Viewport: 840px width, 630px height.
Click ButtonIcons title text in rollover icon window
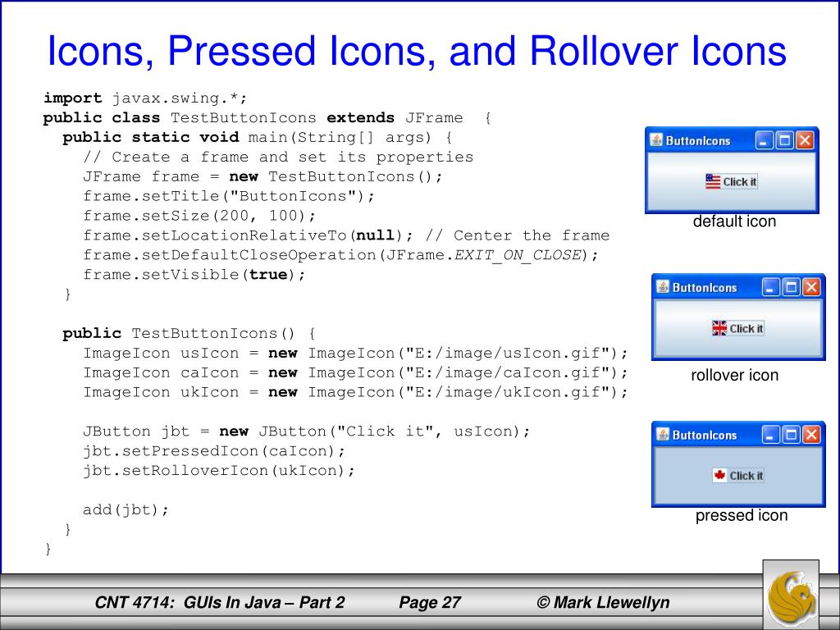705,288
